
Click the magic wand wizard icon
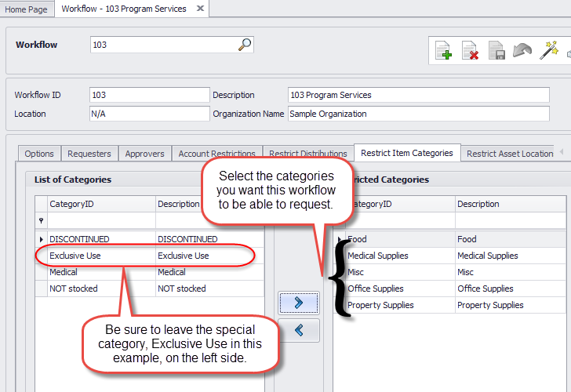tap(548, 52)
